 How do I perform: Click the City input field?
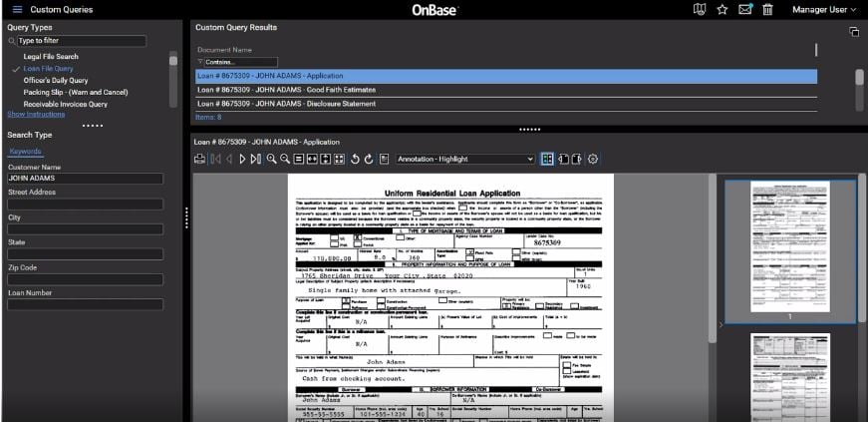86,229
